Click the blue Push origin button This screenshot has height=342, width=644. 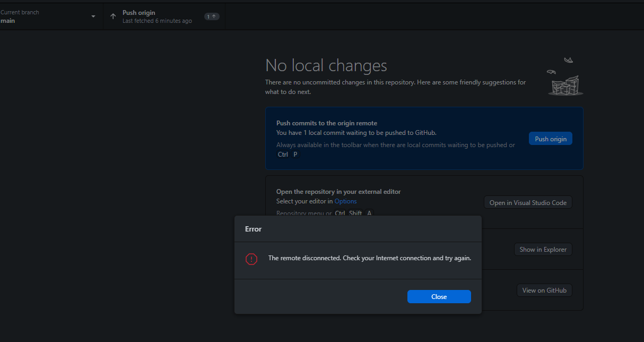pos(550,139)
